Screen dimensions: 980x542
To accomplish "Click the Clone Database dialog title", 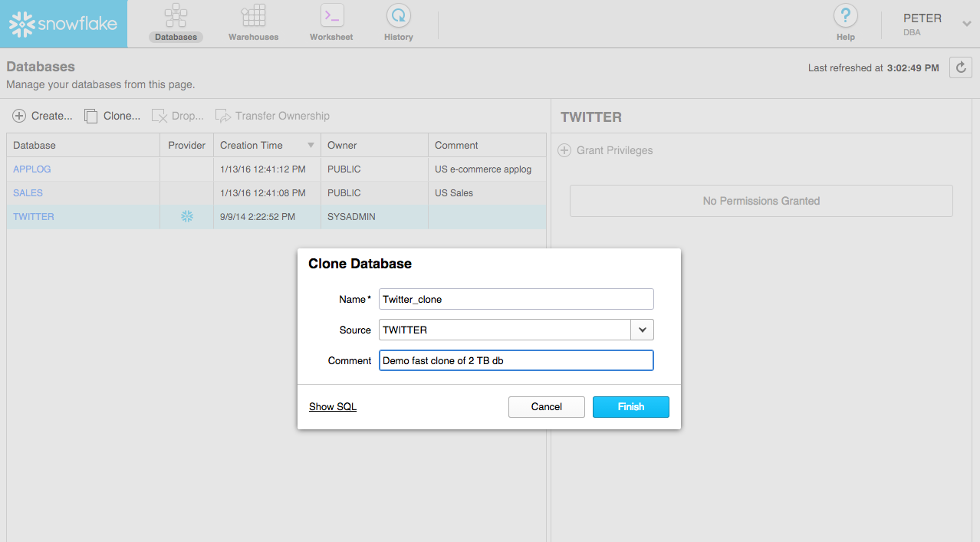I will pyautogui.click(x=360, y=264).
